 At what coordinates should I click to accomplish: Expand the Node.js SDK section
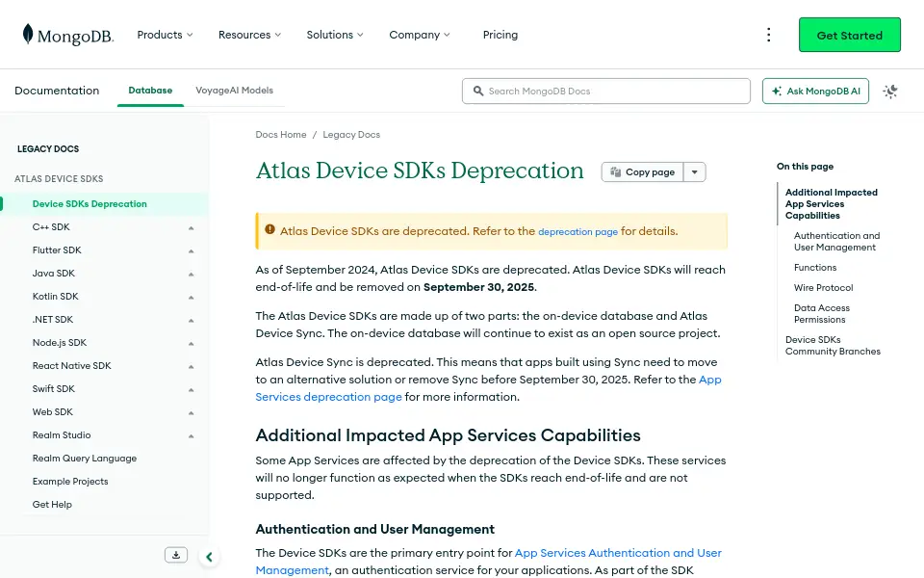tap(191, 343)
